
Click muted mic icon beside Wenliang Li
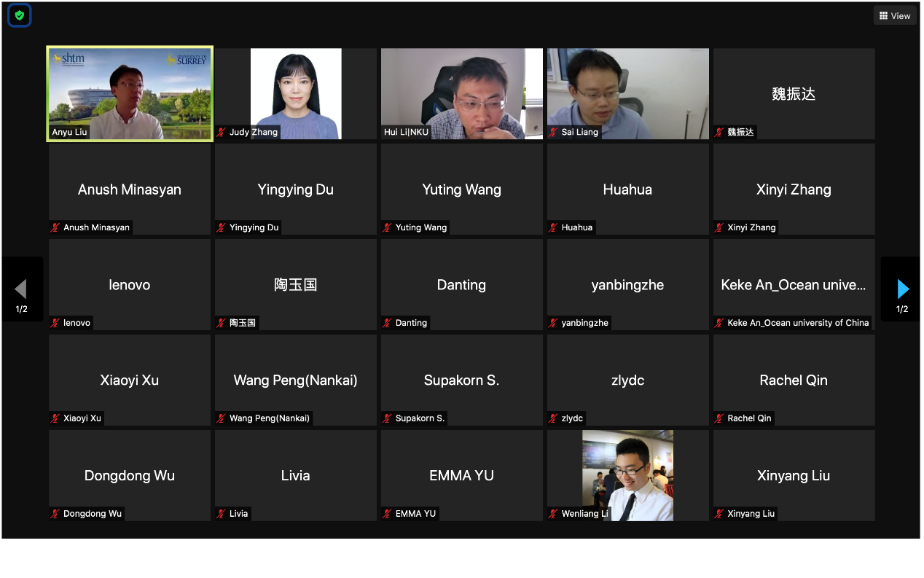pyautogui.click(x=554, y=514)
